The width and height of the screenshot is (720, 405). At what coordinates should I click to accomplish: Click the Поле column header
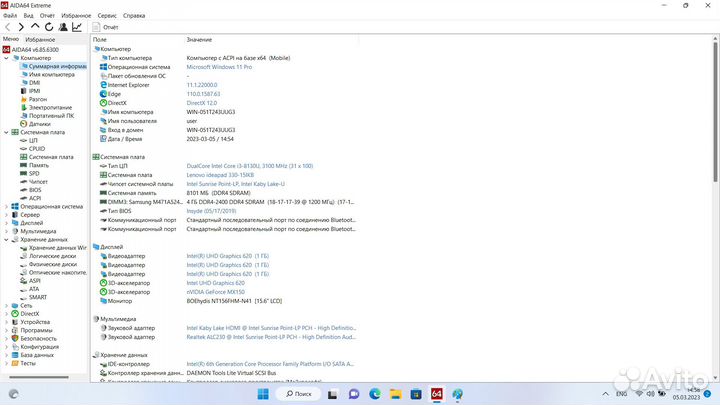point(100,39)
